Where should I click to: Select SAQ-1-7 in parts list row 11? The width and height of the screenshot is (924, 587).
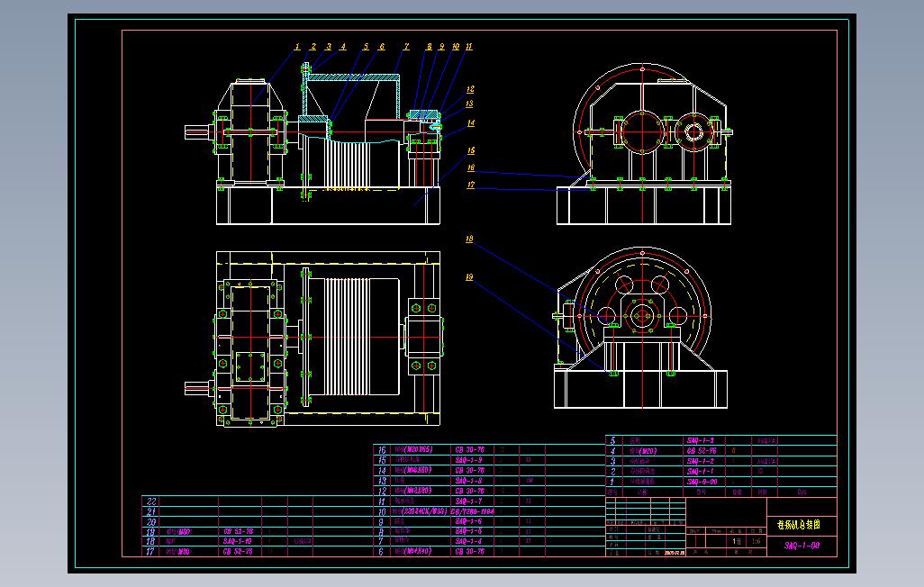(468, 501)
